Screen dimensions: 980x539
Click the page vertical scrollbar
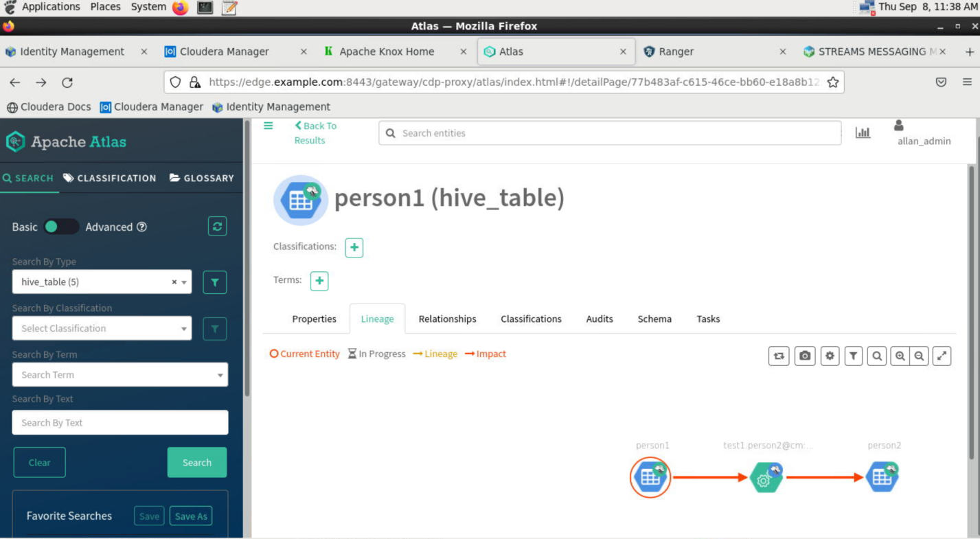coord(972,312)
